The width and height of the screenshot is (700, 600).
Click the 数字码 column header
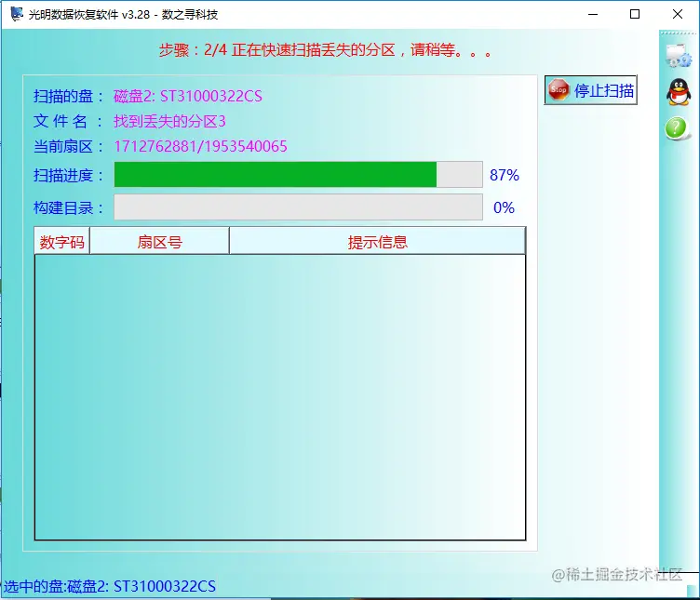tap(62, 241)
